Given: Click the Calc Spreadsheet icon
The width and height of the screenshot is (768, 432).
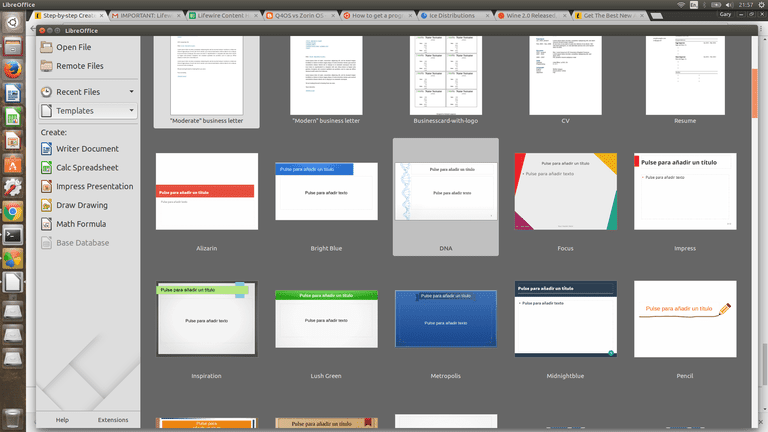Looking at the screenshot, I should pos(47,168).
